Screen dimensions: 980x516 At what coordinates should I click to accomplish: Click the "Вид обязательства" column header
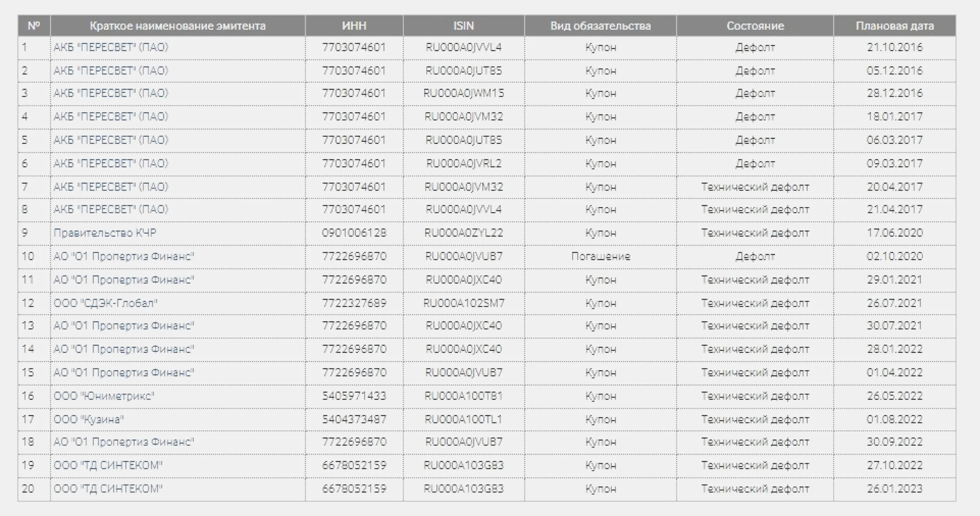pyautogui.click(x=600, y=26)
